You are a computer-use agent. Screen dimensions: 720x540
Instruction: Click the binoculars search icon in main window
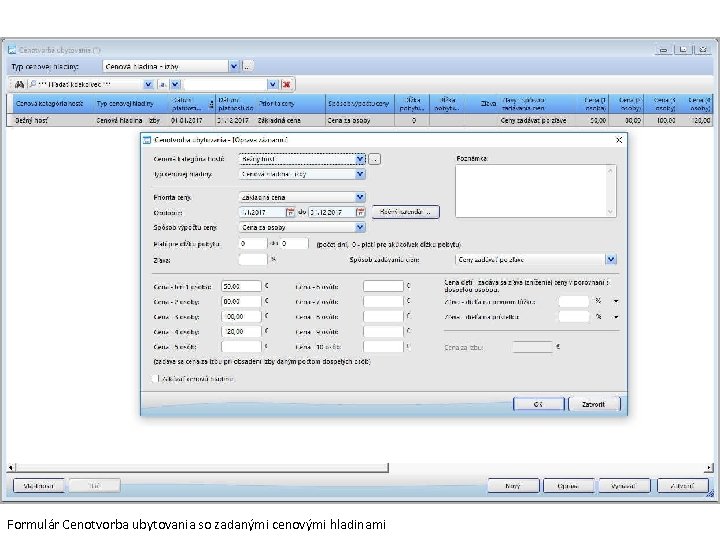tap(19, 84)
